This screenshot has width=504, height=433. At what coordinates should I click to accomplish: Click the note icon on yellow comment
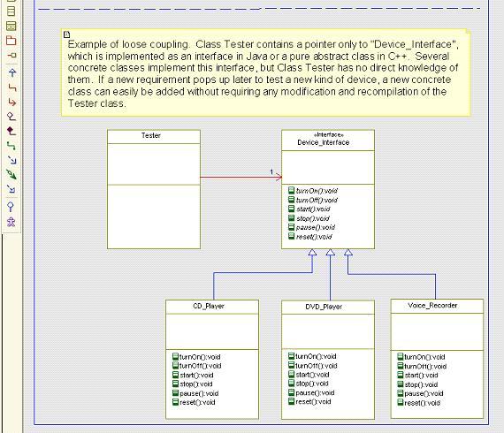click(67, 34)
